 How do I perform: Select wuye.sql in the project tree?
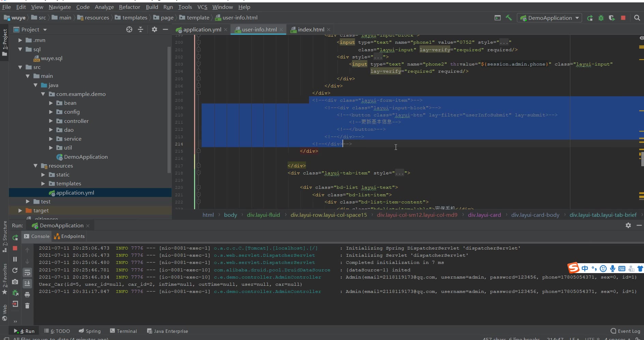52,58
